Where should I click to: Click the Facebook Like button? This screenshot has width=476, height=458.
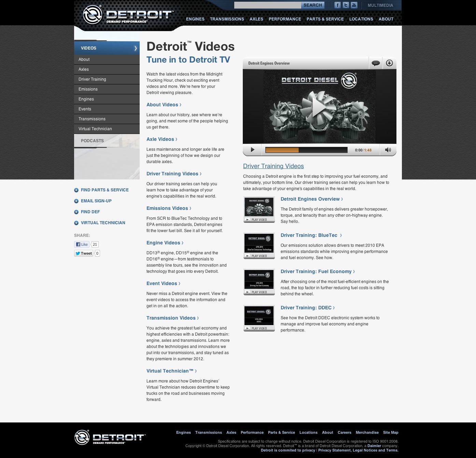point(82,244)
